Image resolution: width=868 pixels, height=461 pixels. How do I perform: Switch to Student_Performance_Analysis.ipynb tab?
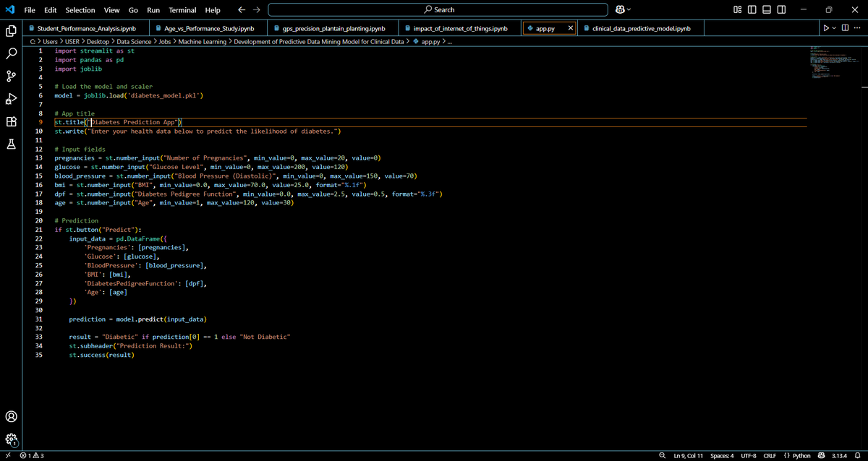(x=85, y=28)
